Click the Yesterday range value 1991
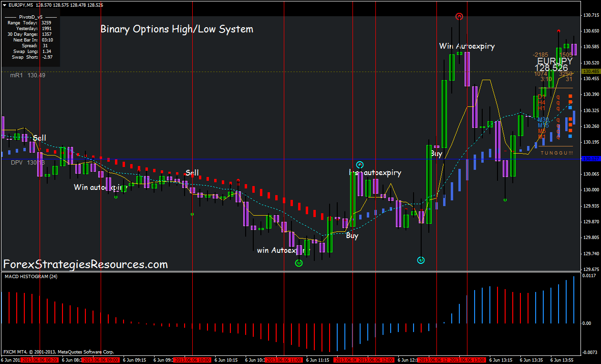601x364 pixels. pos(47,28)
